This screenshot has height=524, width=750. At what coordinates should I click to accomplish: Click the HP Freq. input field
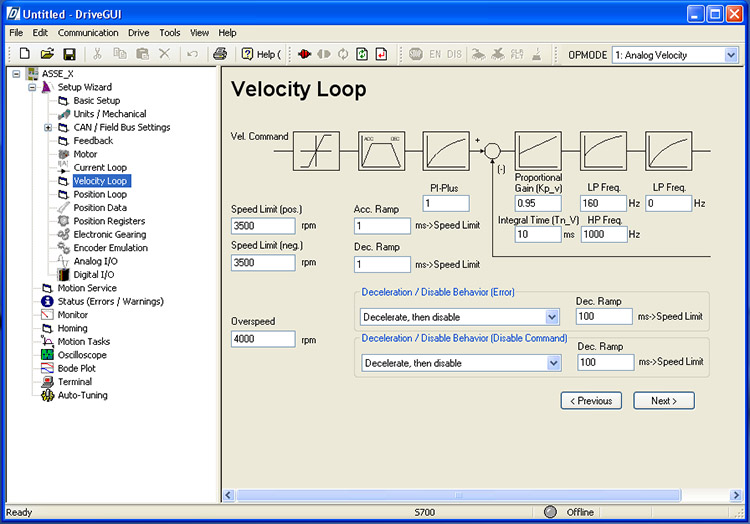point(604,234)
